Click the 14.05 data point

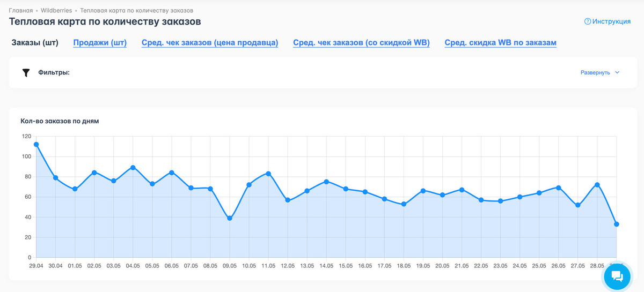(x=326, y=182)
